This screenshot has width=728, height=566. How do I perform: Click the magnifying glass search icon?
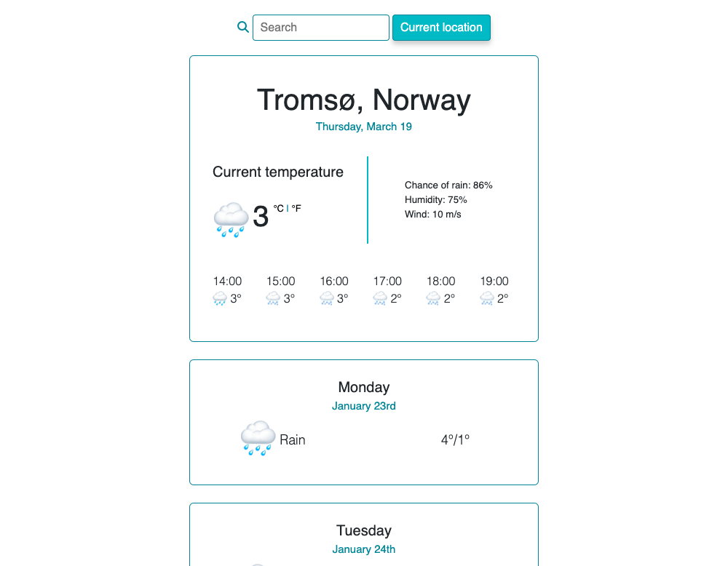coord(242,26)
